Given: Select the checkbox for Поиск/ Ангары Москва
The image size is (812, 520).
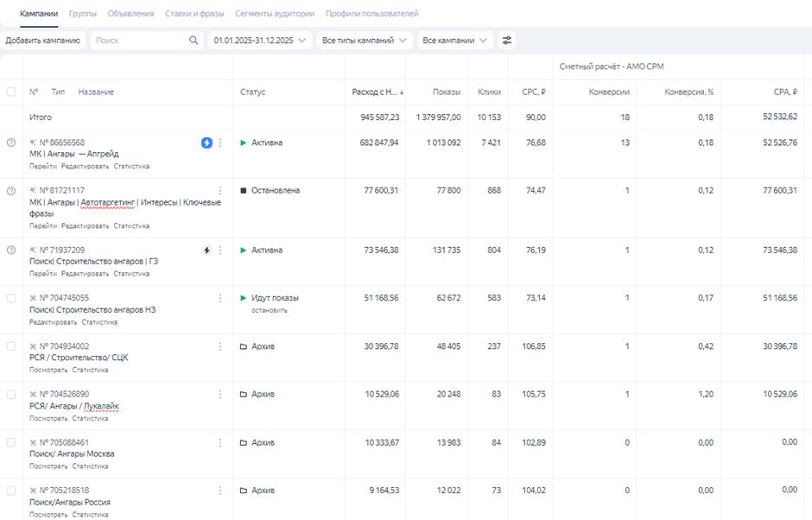Looking at the screenshot, I should click(x=11, y=442).
